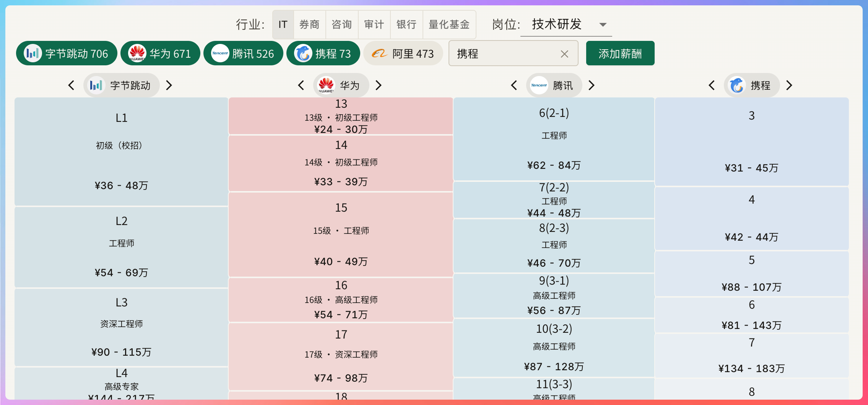Click salary text ¥62 - 84万
The height and width of the screenshot is (405, 868).
pos(554,165)
